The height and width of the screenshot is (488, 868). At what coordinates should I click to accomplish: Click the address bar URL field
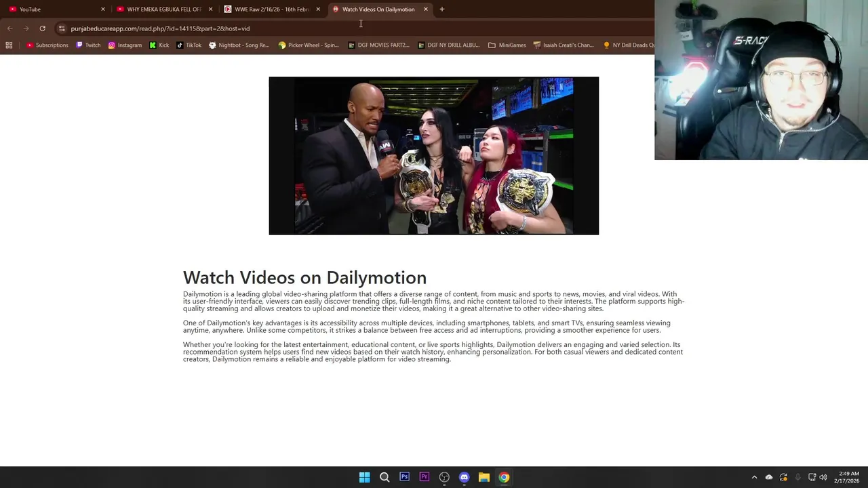tap(353, 28)
